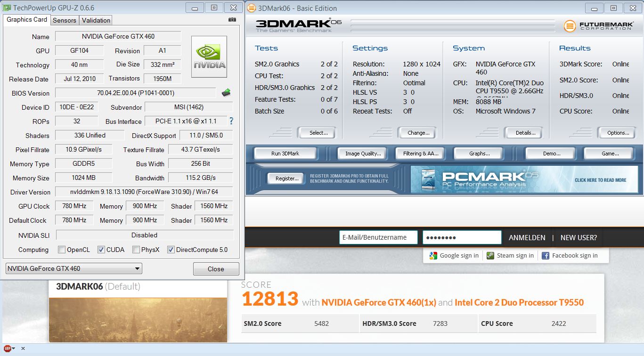Click the SM2.0 Score value 5482

(321, 324)
